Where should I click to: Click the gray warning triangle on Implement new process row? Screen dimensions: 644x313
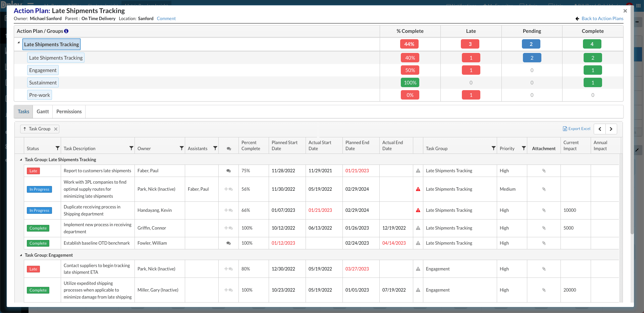click(418, 228)
